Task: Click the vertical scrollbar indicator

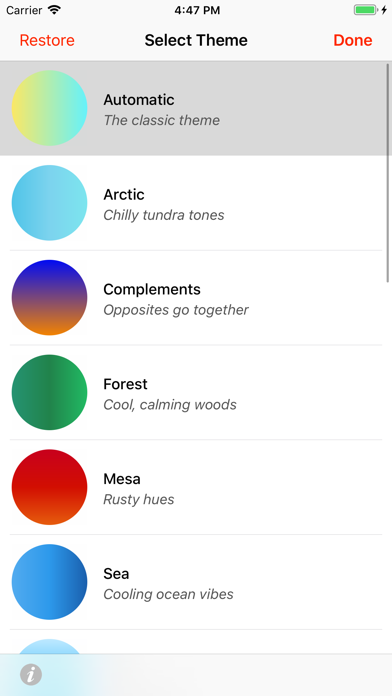Action: click(x=388, y=173)
